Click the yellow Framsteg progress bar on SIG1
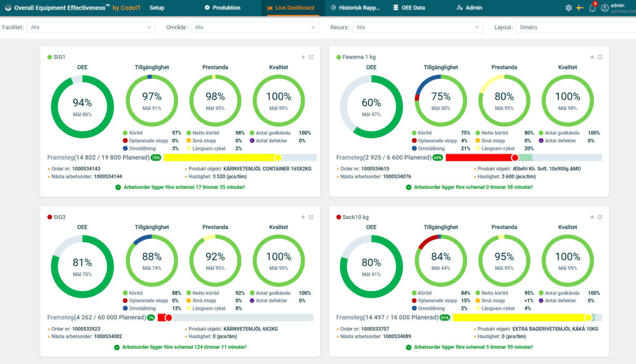The width and height of the screenshot is (636, 364). (223, 157)
